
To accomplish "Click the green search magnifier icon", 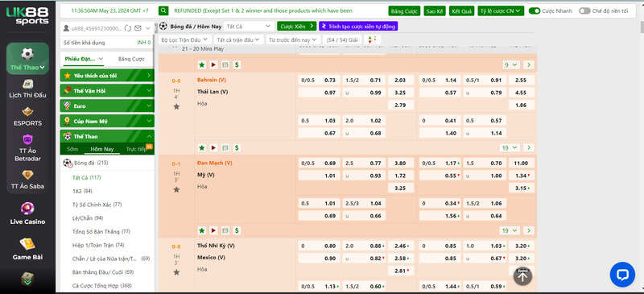I will tap(163, 10).
